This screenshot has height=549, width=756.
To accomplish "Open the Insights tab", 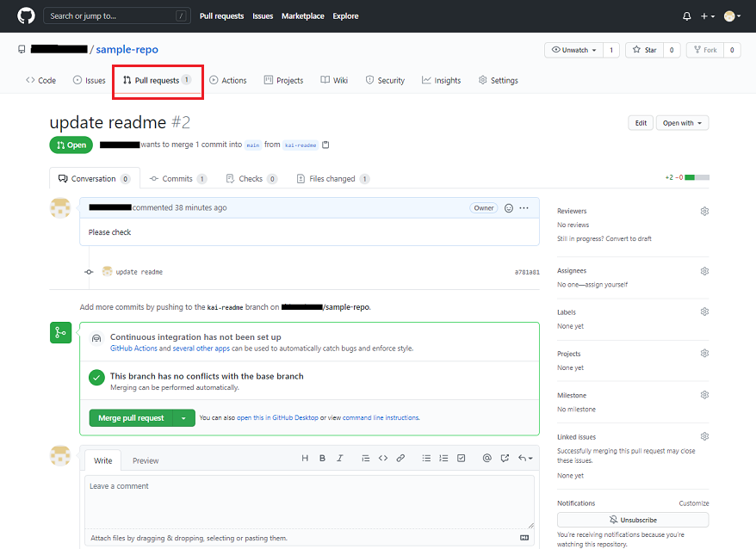I will click(441, 81).
